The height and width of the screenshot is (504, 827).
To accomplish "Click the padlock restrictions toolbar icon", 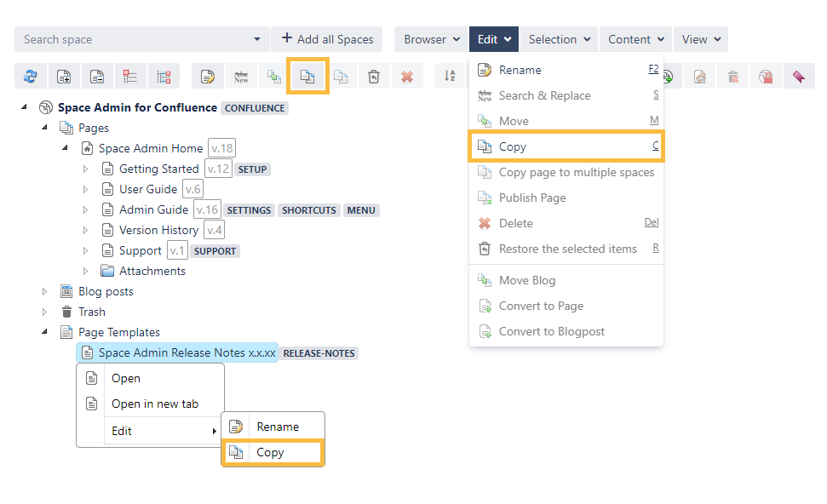I will (766, 77).
